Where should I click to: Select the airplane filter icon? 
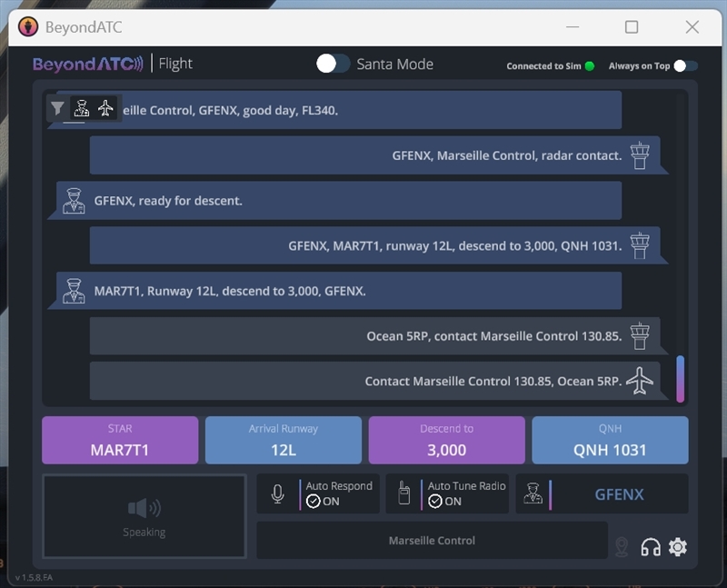click(103, 108)
